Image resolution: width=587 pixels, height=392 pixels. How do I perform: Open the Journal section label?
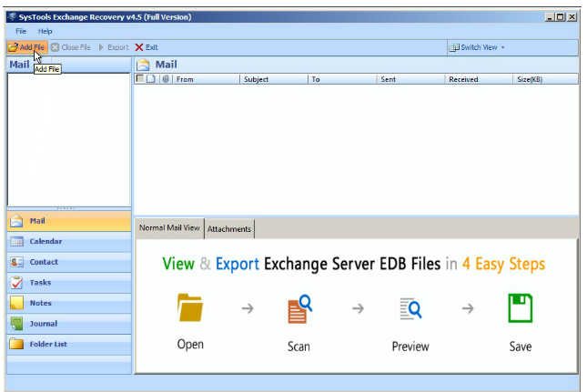44,324
